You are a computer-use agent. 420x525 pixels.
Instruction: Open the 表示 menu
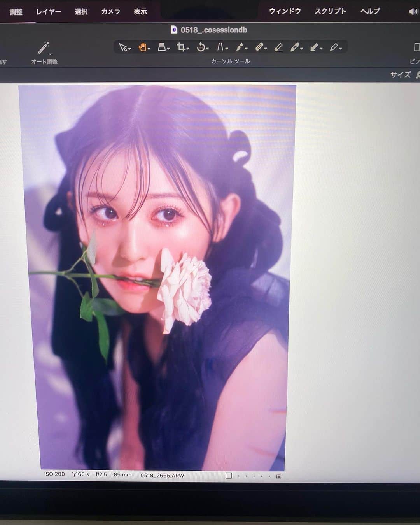point(140,12)
